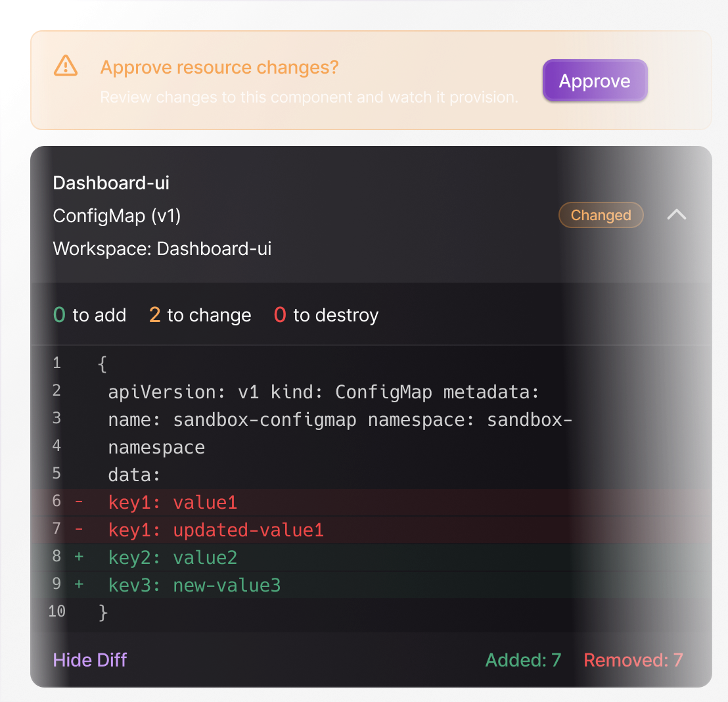
Task: Click the 'Approve resource changes?' heading
Action: click(219, 67)
